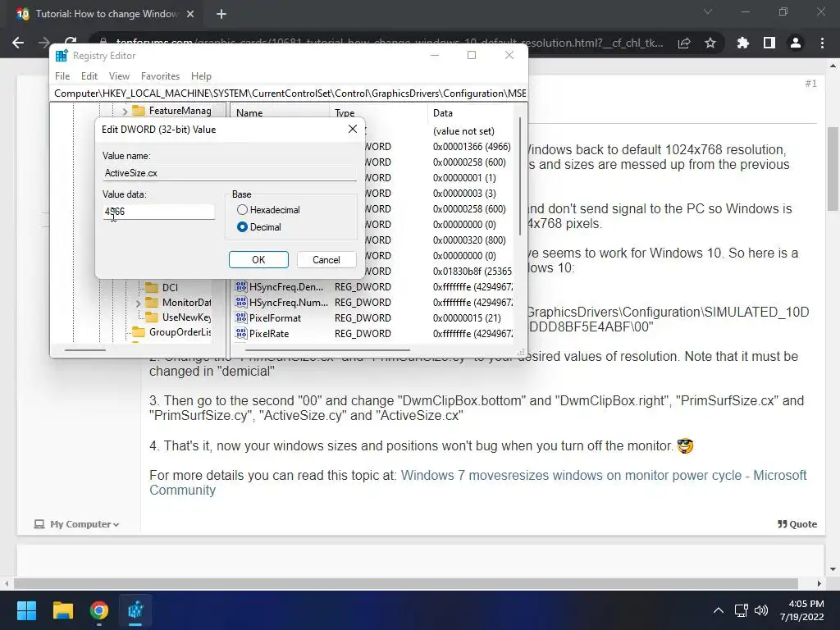This screenshot has height=630, width=840.
Task: Reload the Chrome page
Action: click(71, 42)
